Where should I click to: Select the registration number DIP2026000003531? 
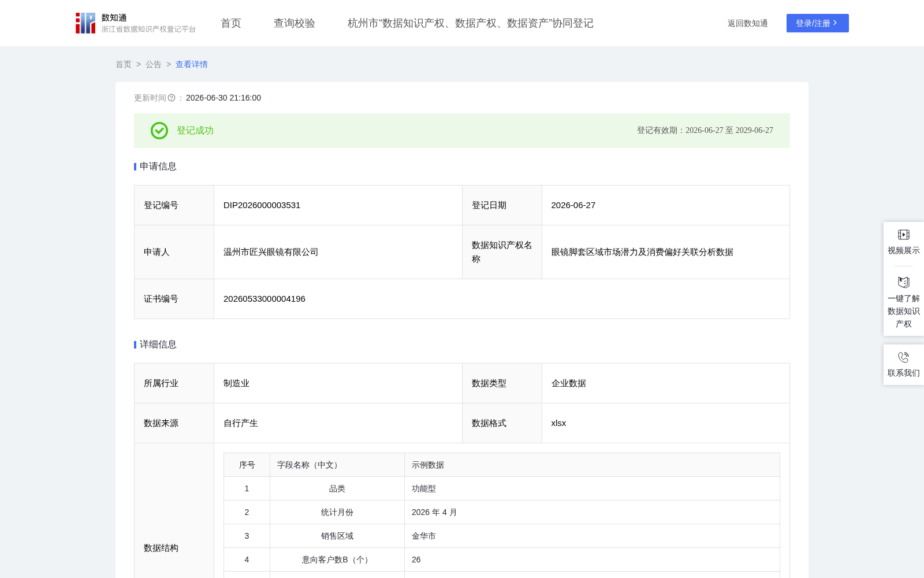click(262, 205)
